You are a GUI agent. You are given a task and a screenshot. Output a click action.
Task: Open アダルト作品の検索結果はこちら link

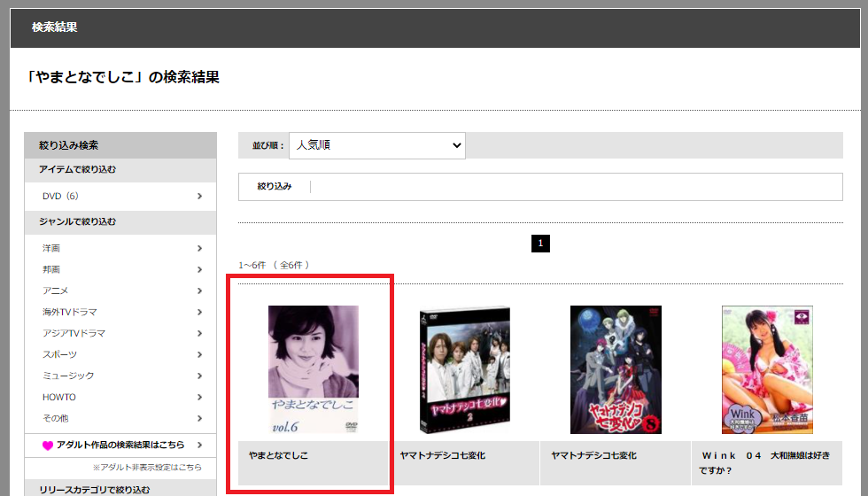point(120,445)
